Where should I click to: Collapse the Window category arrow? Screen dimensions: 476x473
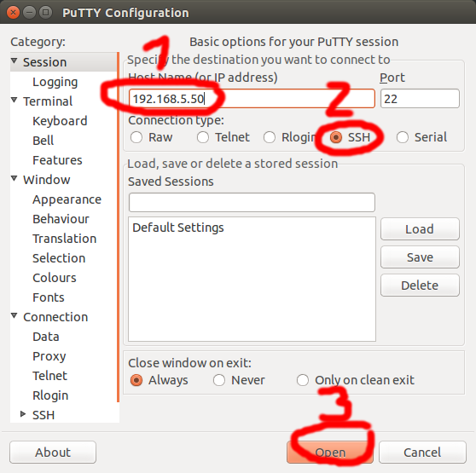coord(14,178)
